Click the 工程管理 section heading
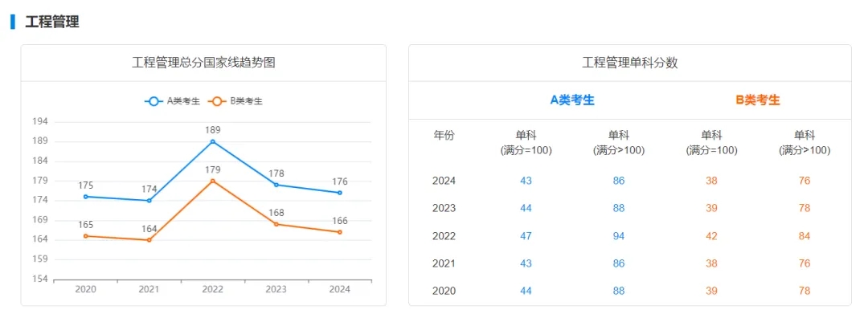This screenshot has height=318, width=868. (52, 22)
